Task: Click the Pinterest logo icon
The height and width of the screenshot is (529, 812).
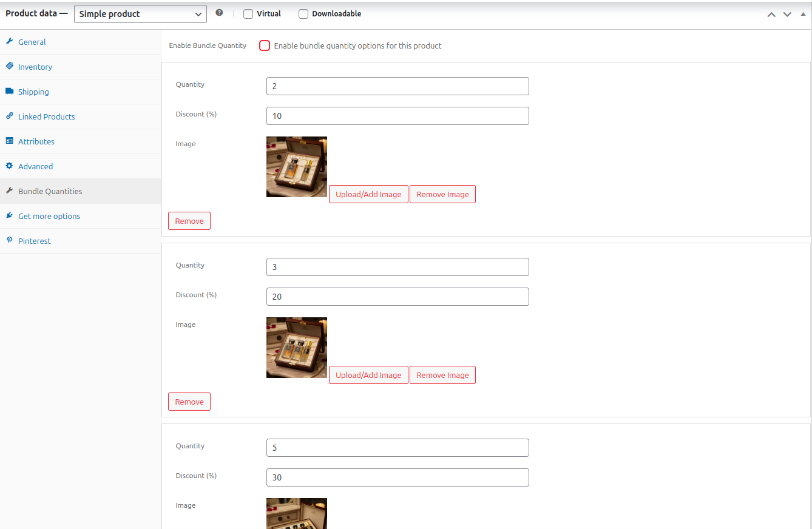Action: click(10, 240)
